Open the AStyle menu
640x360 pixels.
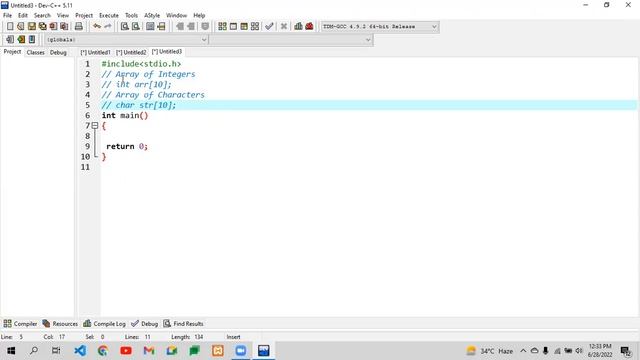[152, 16]
